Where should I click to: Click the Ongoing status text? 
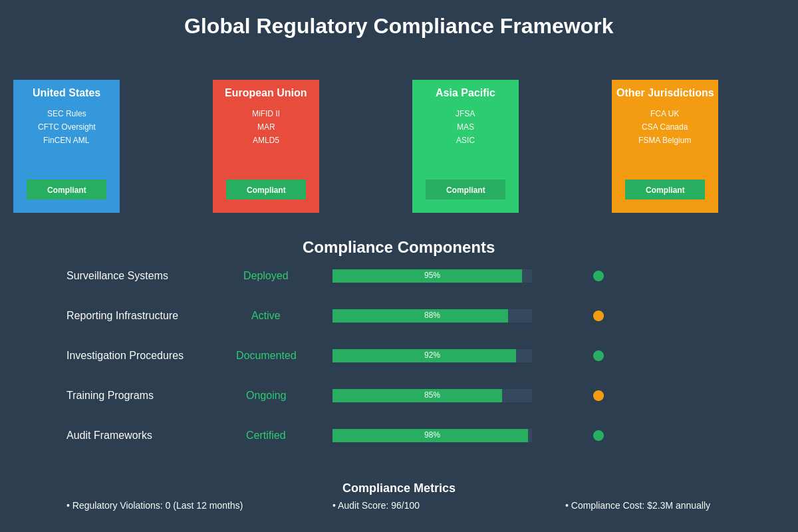pyautogui.click(x=266, y=396)
